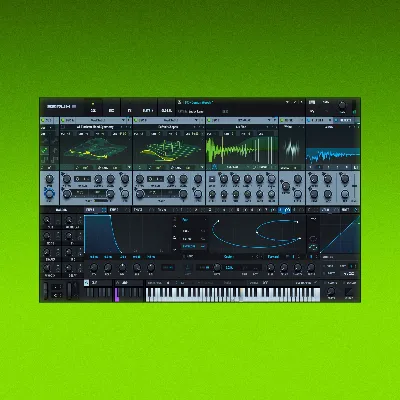Open the OSC B type dropdown arrow

pos(197,120)
